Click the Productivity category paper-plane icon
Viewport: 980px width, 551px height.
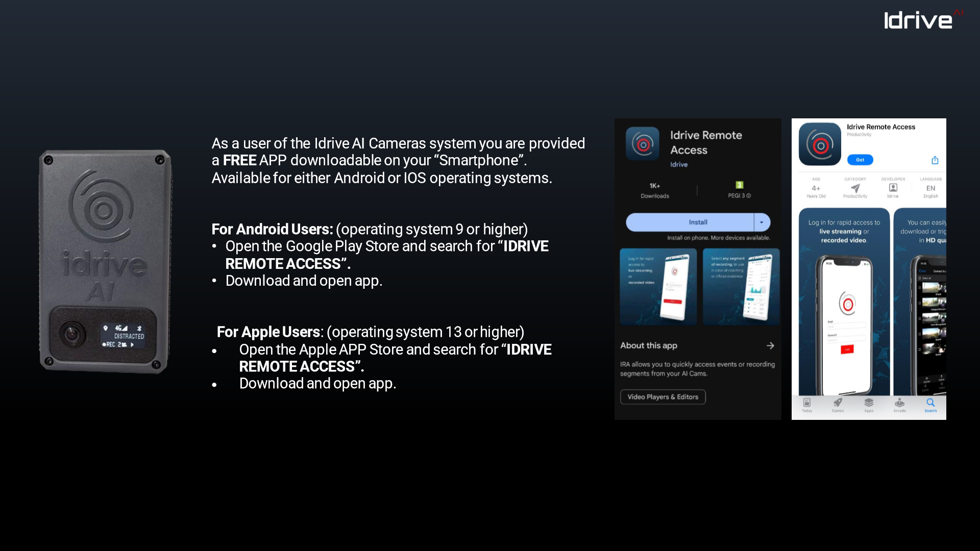click(855, 188)
